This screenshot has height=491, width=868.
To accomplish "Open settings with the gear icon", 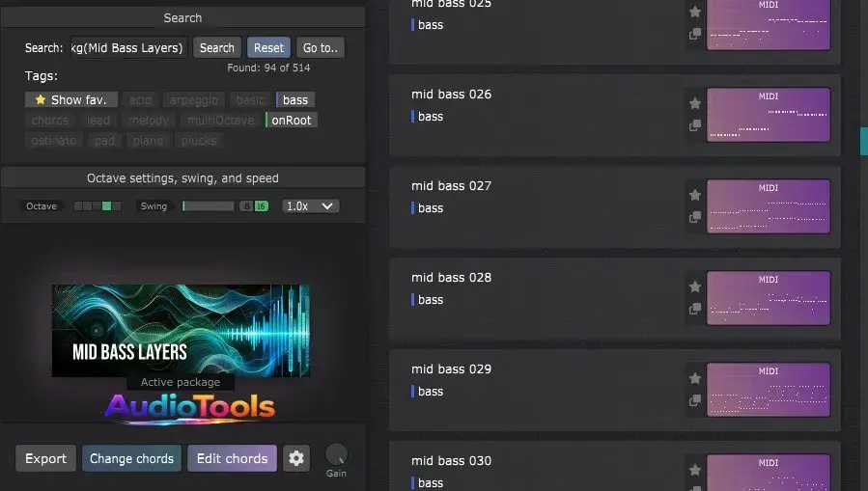I will pos(296,458).
